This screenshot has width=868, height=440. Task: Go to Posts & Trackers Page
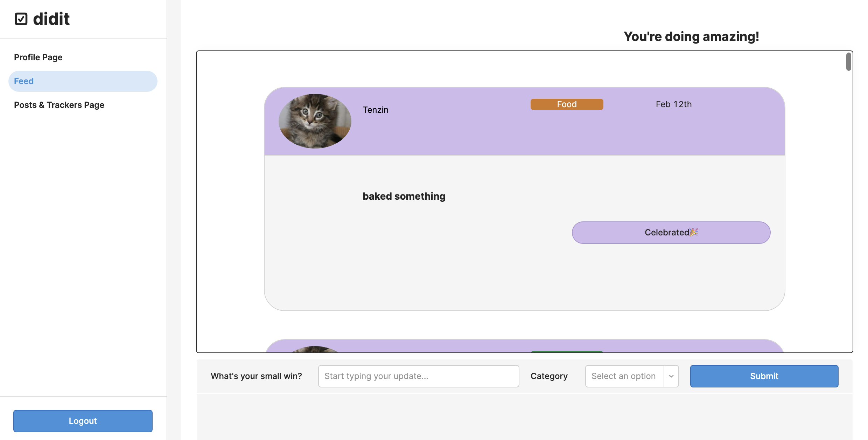(x=59, y=105)
